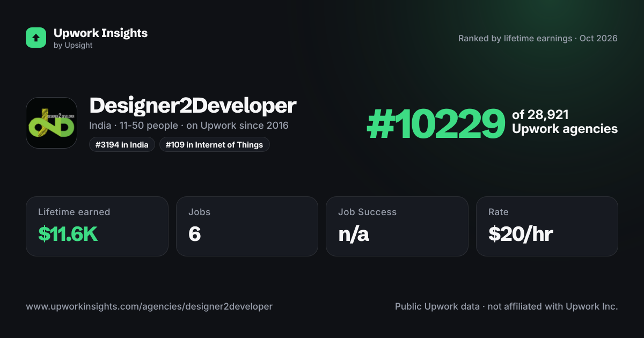The width and height of the screenshot is (644, 338).
Task: Click 'of 28,921 Upwork agencies' text
Action: coord(565,122)
